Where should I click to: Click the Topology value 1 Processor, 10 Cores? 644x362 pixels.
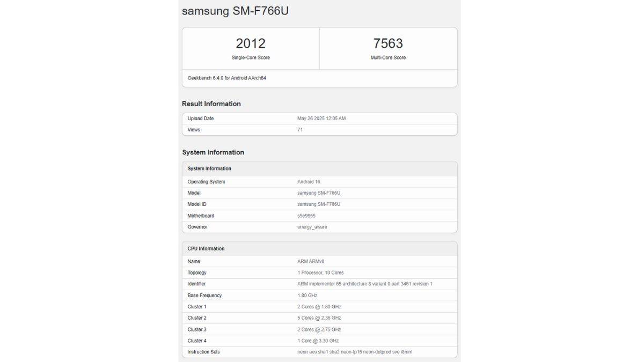pyautogui.click(x=320, y=273)
